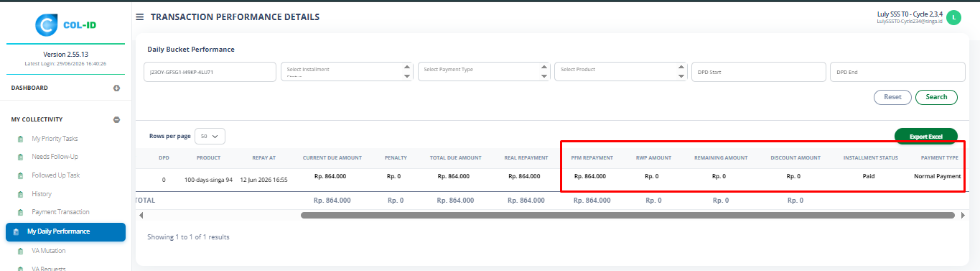980x271 pixels.
Task: Open Payment Transaction menu item
Action: pos(60,212)
